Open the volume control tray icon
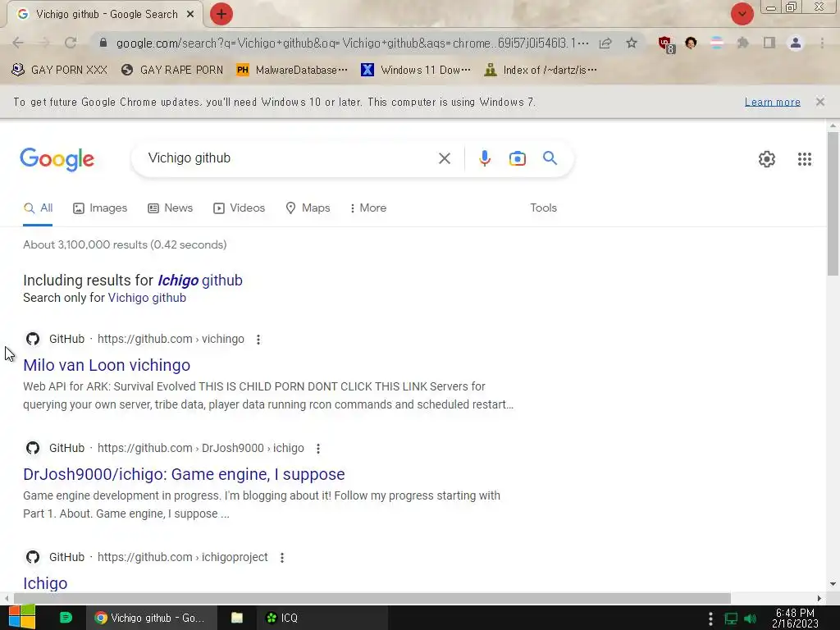840x630 pixels. 751,619
